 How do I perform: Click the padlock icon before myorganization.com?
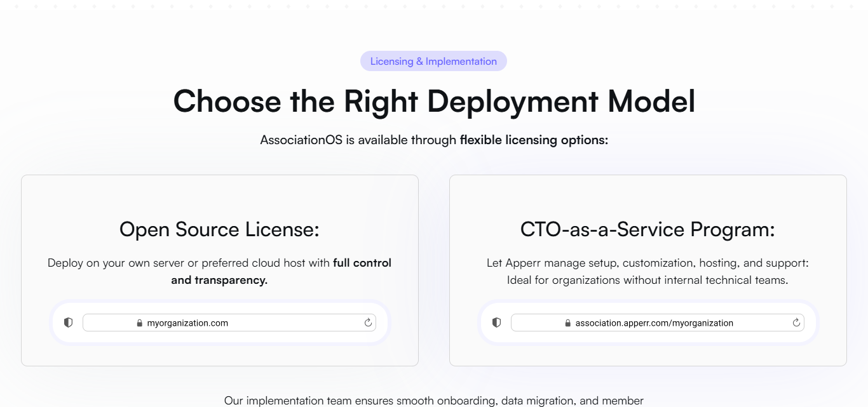(139, 323)
